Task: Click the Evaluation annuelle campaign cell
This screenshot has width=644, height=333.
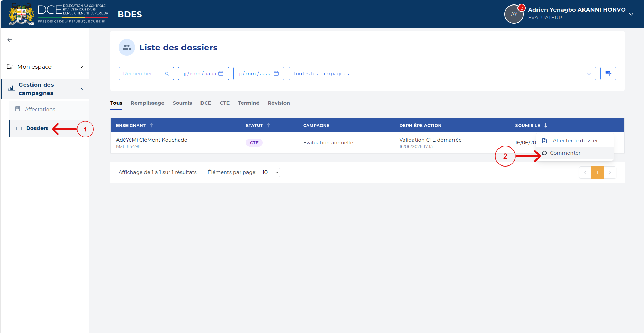Action: (328, 143)
